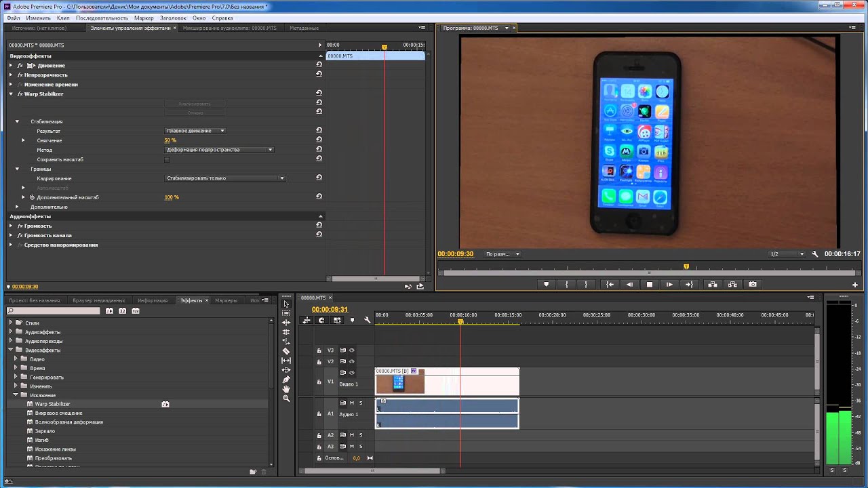
Task: Open the 'Метод' dropdown
Action: (x=220, y=150)
